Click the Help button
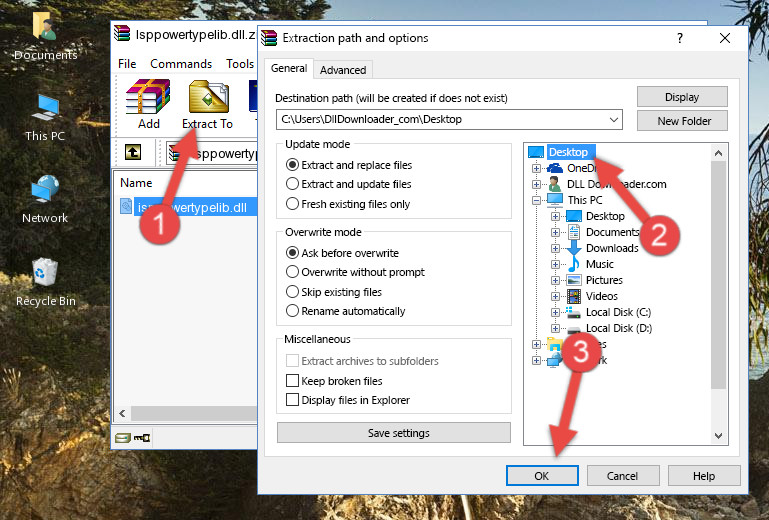 tap(704, 476)
